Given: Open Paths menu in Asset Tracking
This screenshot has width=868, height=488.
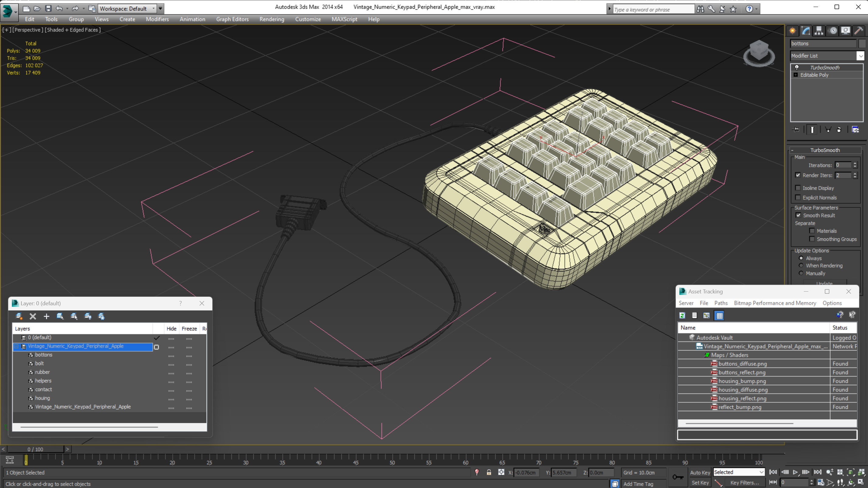Looking at the screenshot, I should pos(721,303).
